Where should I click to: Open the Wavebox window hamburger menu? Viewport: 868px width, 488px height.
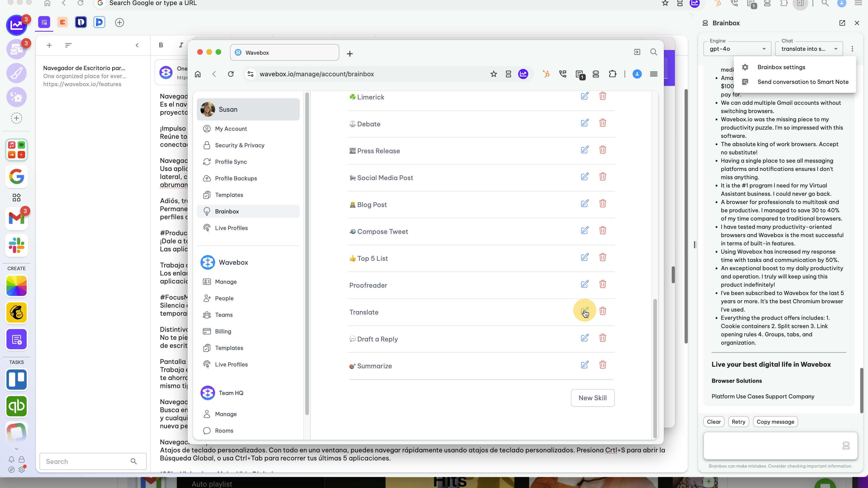point(653,74)
